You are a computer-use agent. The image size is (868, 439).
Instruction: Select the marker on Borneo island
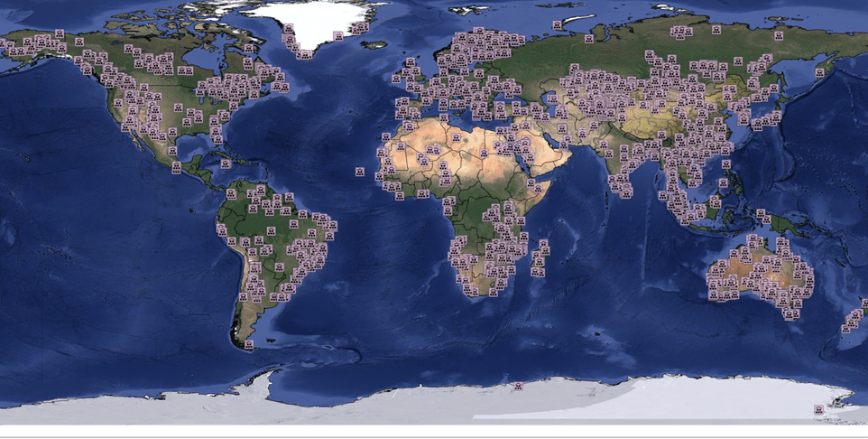pyautogui.click(x=715, y=202)
